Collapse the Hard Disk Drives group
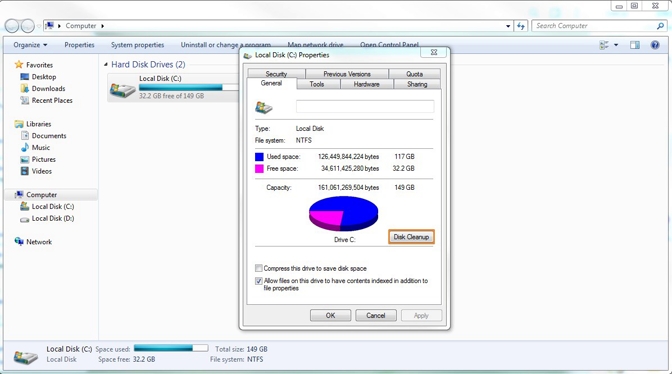Viewport: 672px width, 374px height. click(x=106, y=64)
